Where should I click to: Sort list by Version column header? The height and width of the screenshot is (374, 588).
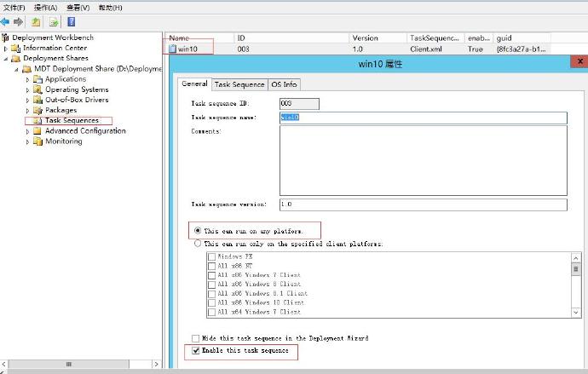click(x=378, y=37)
